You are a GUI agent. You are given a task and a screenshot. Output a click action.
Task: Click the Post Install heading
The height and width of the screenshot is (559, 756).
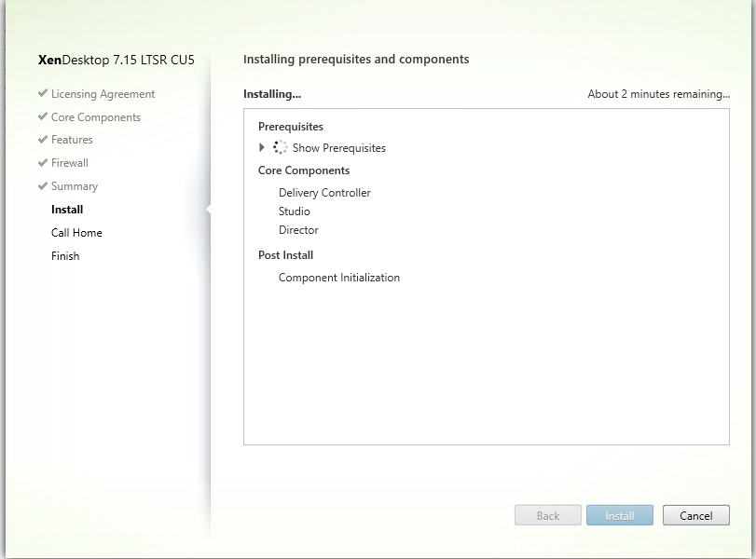click(285, 255)
